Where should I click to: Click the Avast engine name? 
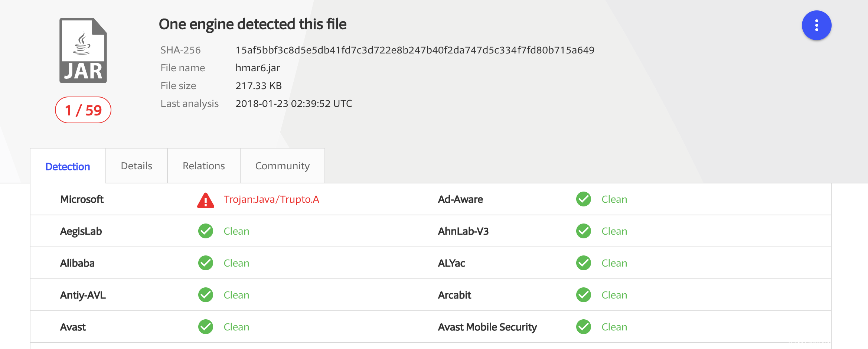pyautogui.click(x=73, y=327)
